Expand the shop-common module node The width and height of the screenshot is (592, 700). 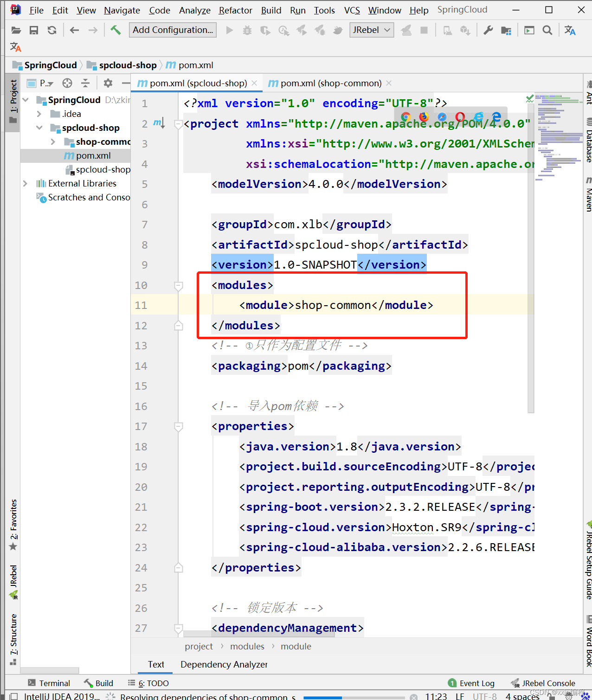coord(53,141)
